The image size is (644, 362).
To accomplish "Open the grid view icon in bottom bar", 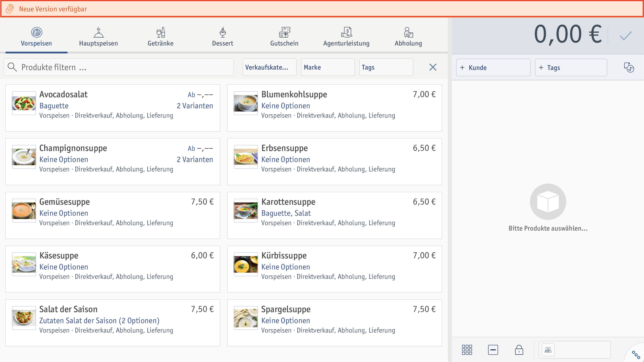I will [x=467, y=350].
